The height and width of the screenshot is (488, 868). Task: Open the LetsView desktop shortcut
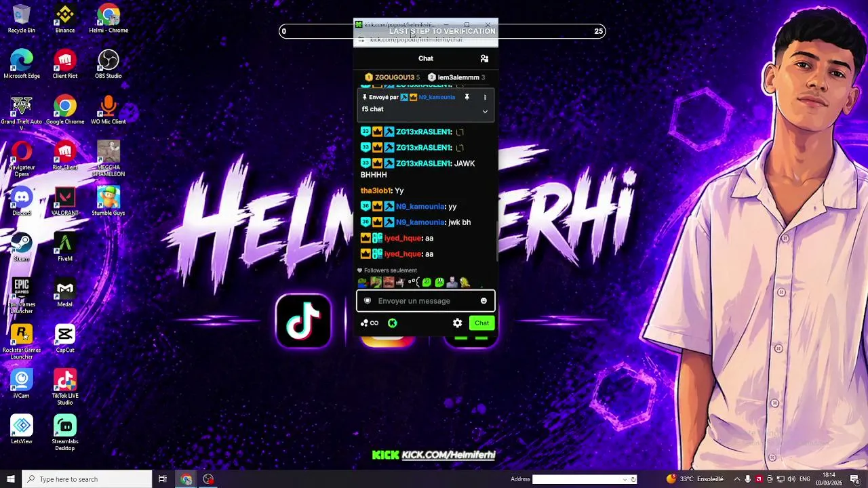[22, 430]
